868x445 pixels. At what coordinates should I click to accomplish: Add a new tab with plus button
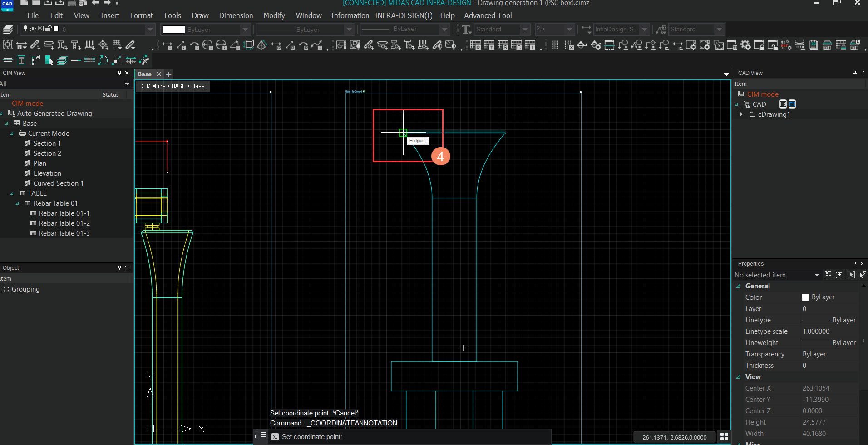[x=168, y=74]
